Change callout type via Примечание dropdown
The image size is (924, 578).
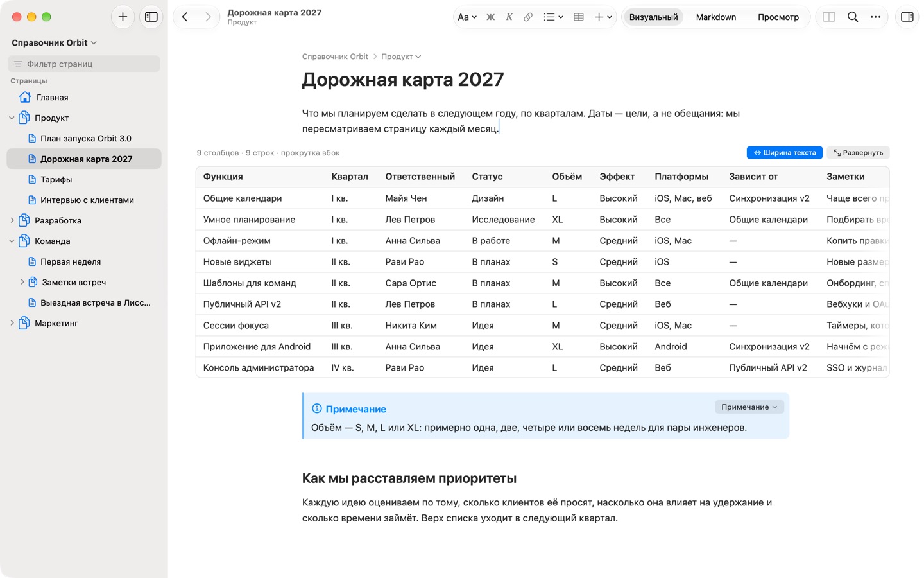click(749, 407)
